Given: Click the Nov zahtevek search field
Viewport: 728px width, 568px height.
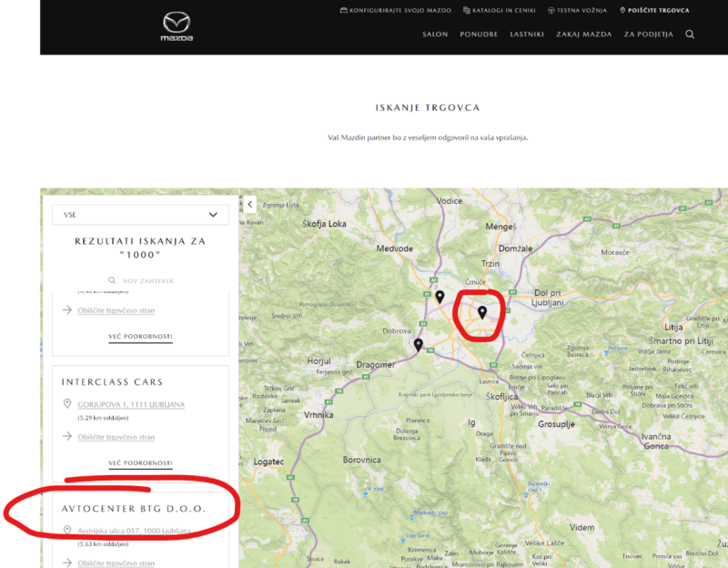Looking at the screenshot, I should pos(144,281).
